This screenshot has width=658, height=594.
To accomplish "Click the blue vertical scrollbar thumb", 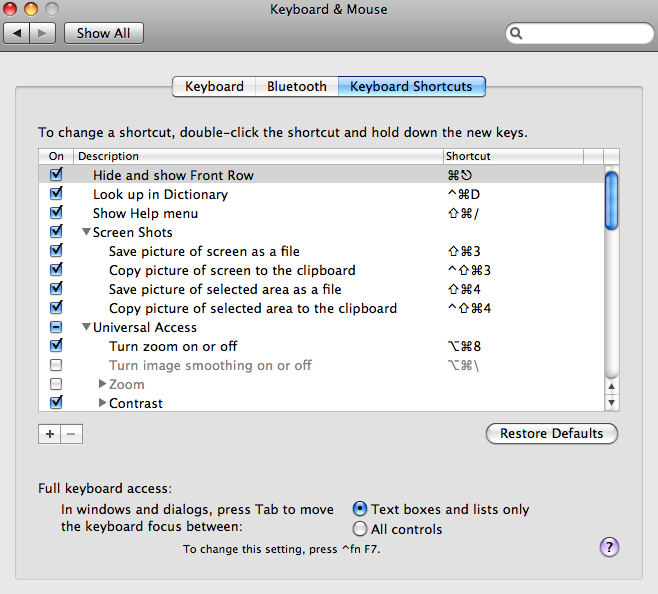I will 611,201.
